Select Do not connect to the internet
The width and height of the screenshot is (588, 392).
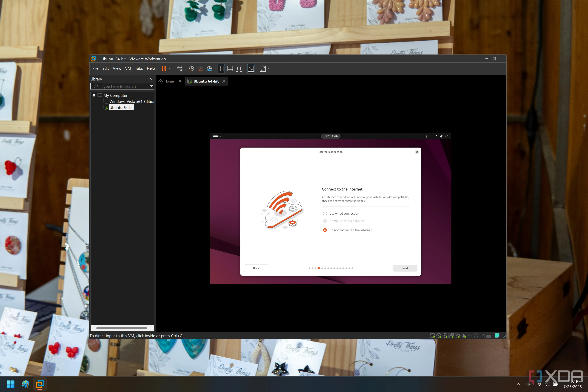click(325, 230)
